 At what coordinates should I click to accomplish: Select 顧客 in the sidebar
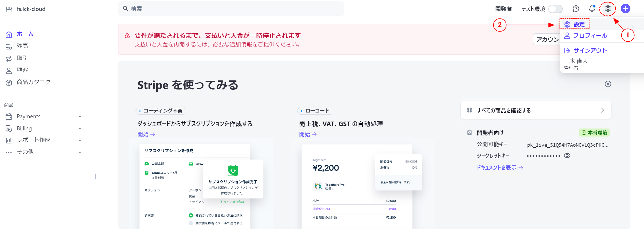coord(22,70)
